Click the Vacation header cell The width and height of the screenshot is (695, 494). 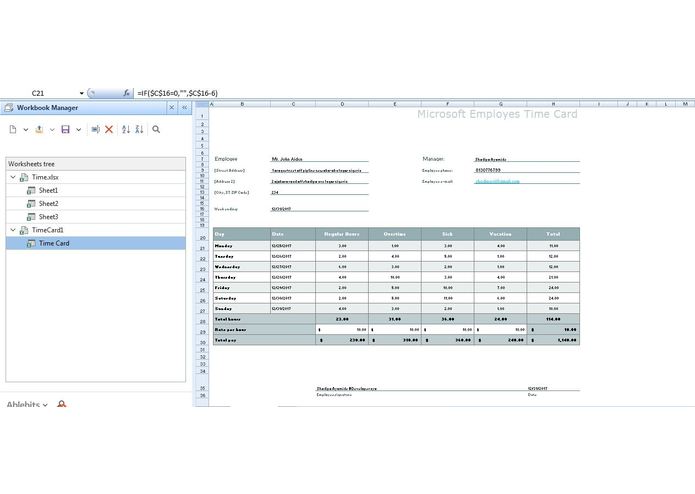point(500,234)
